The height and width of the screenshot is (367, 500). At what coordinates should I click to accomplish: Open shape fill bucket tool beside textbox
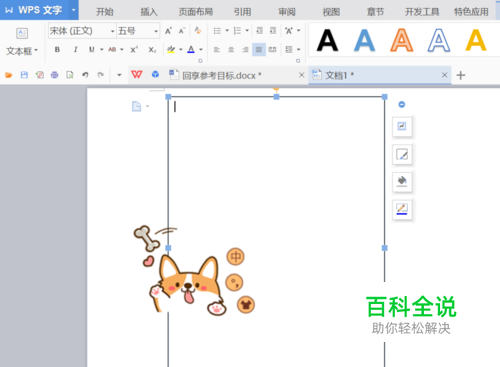[402, 182]
